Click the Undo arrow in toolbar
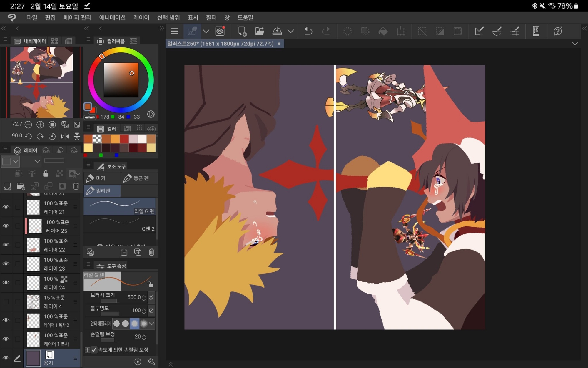Viewport: 588px width, 368px height. click(308, 31)
